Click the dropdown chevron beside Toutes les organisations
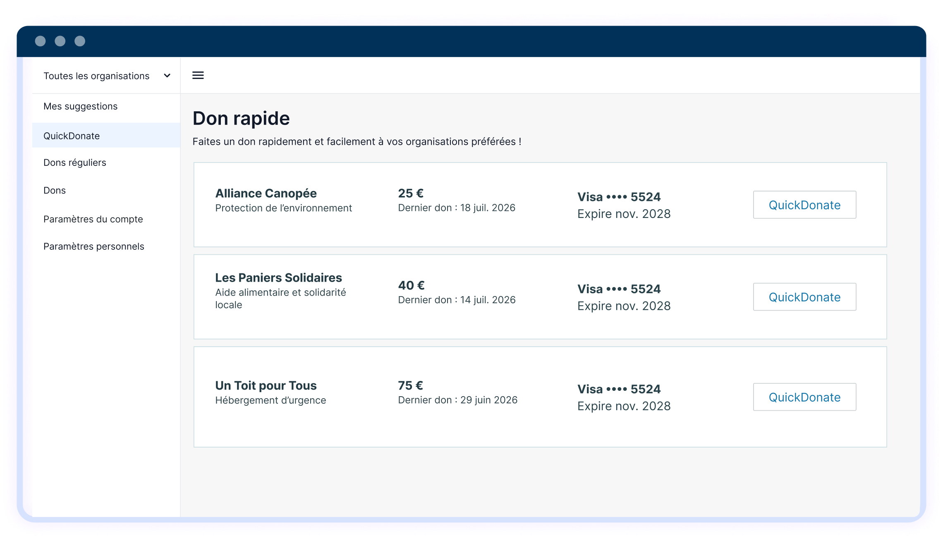Viewport: 943px width, 560px height. (x=167, y=76)
